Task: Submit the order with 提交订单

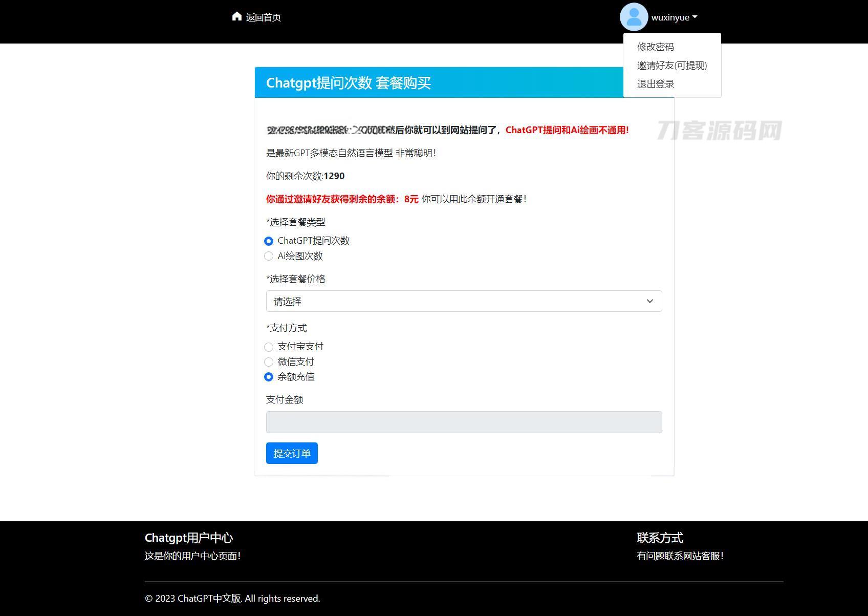Action: click(x=292, y=453)
